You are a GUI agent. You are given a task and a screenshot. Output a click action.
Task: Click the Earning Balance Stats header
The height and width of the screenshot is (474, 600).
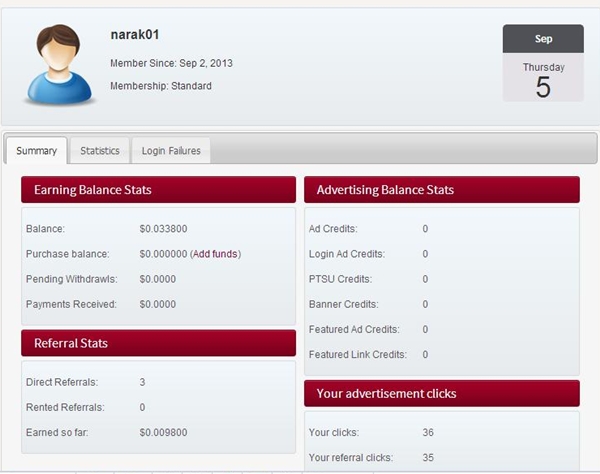click(158, 190)
